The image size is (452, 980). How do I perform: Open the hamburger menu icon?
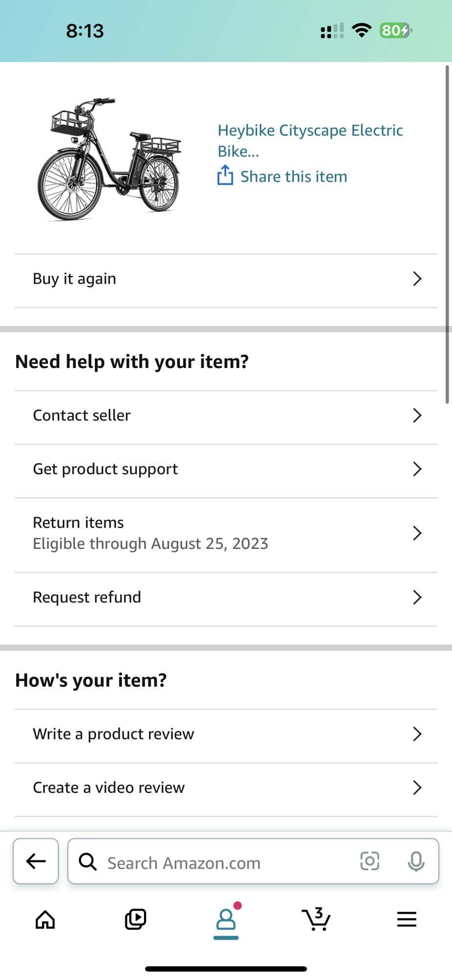[x=406, y=919]
